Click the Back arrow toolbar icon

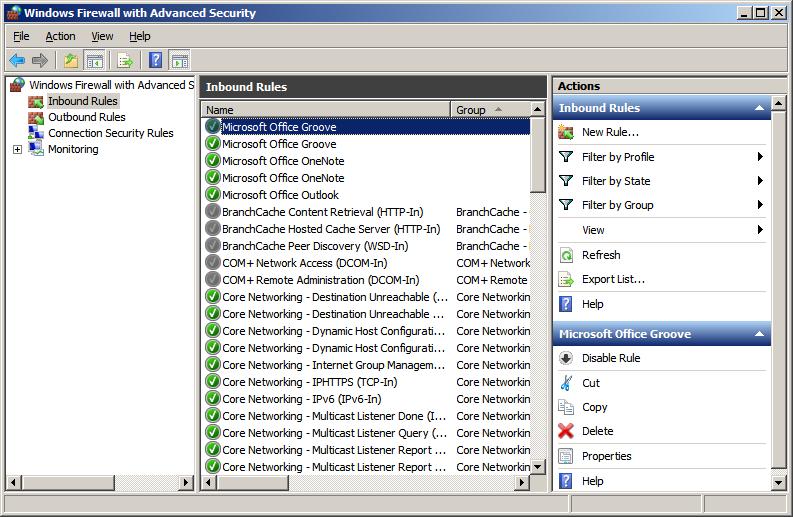point(17,61)
